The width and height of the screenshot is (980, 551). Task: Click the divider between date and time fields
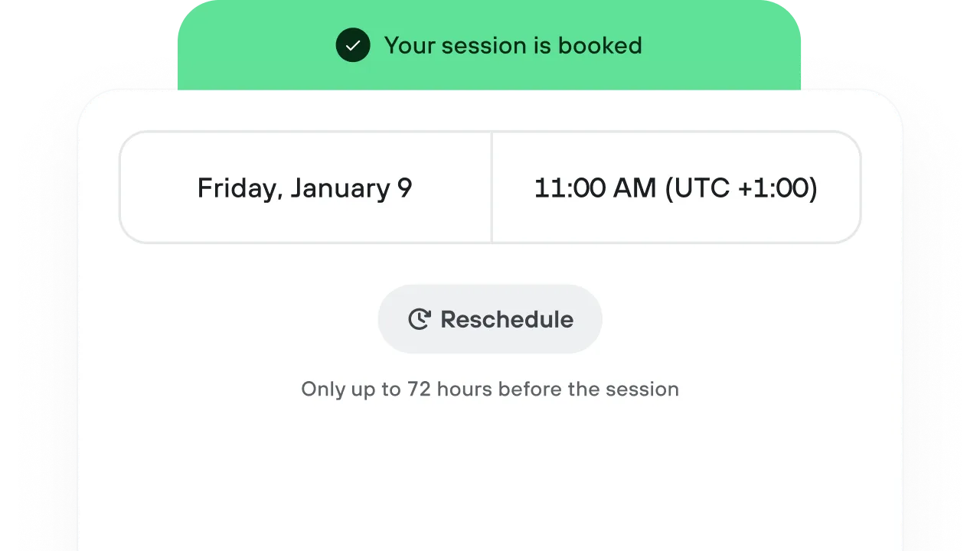pyautogui.click(x=491, y=187)
